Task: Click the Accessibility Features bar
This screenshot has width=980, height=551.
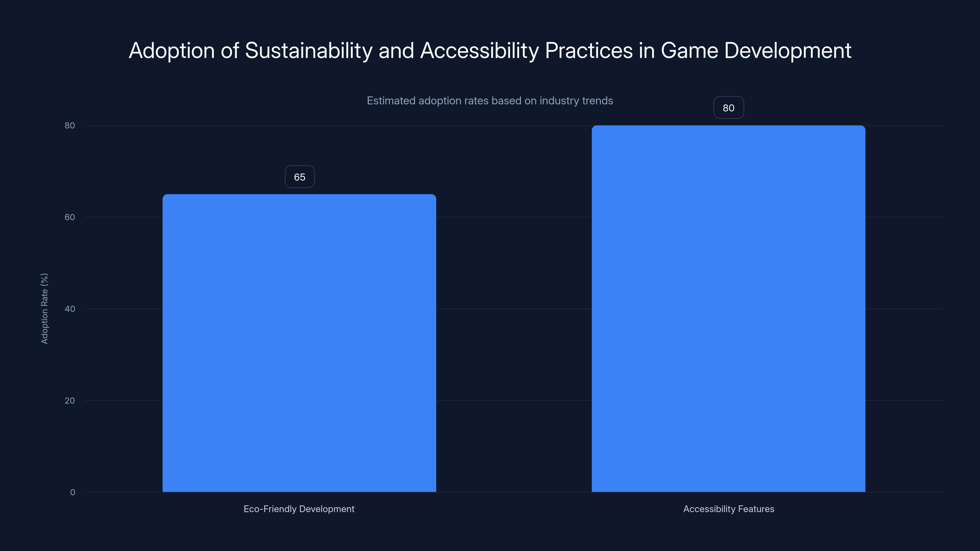Action: pyautogui.click(x=728, y=308)
